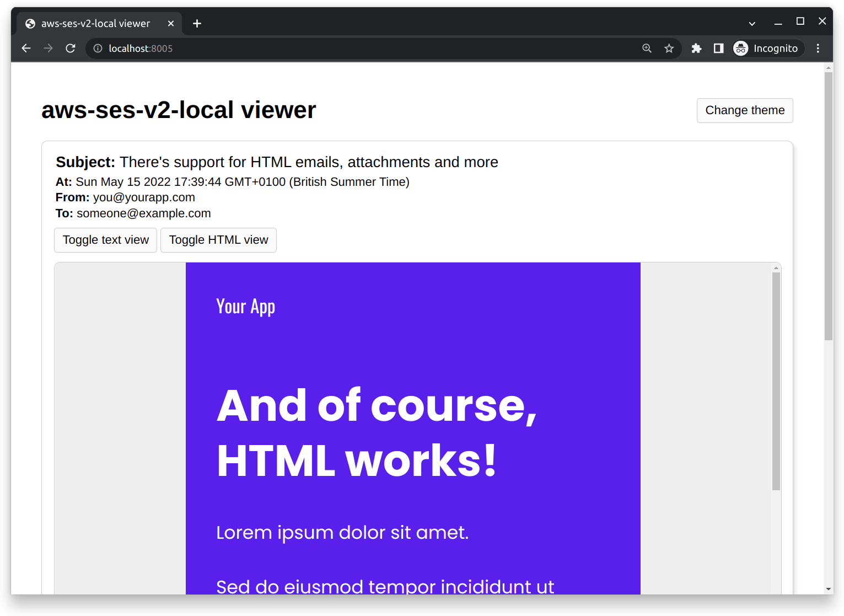Bookmark this page with the star icon

[x=669, y=49]
